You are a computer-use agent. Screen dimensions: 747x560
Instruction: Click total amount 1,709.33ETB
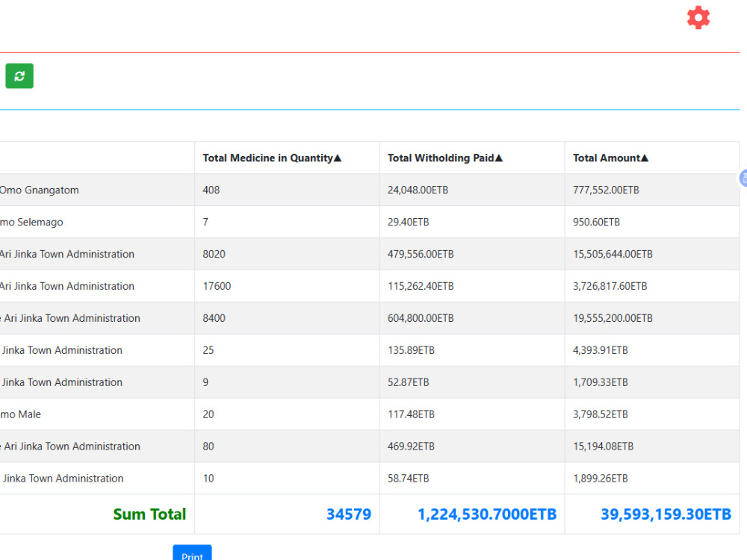pyautogui.click(x=601, y=382)
